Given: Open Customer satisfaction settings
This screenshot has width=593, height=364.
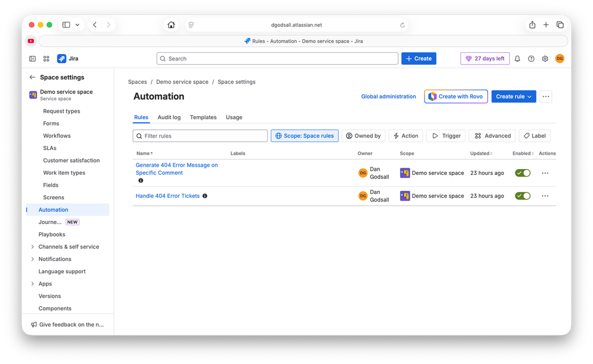Looking at the screenshot, I should (71, 161).
